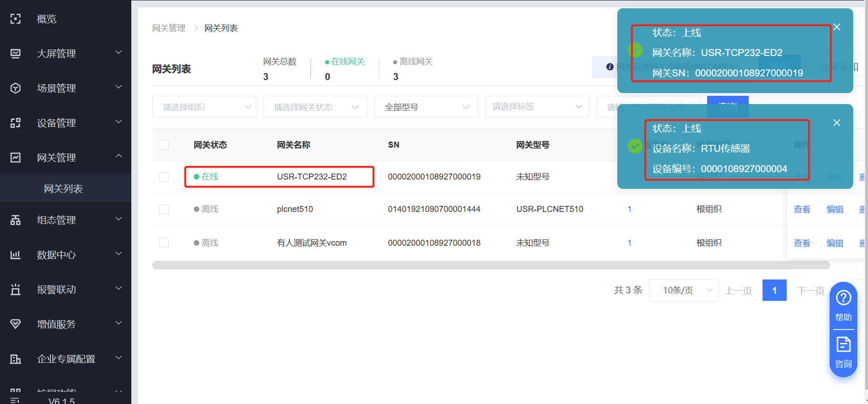The width and height of the screenshot is (868, 404).
Task: Click the Overview (概览) sidebar icon
Action: pos(16,19)
